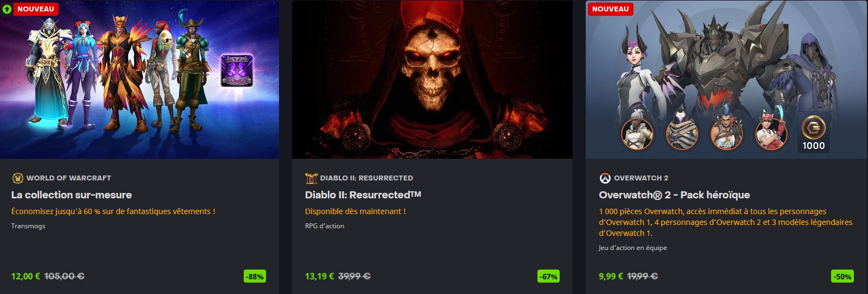Image resolution: width=868 pixels, height=294 pixels.
Task: Click the -50% discount badge
Action: pos(842,276)
